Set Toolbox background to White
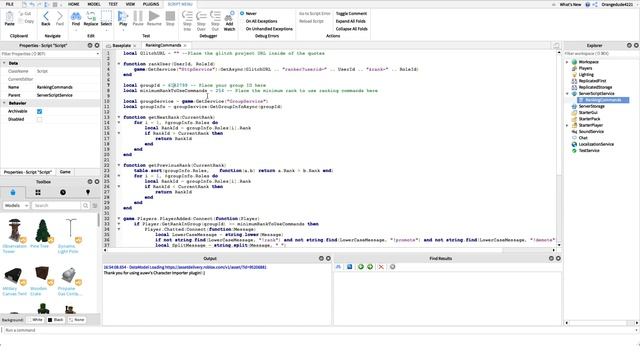The height and width of the screenshot is (360, 640). [36, 320]
